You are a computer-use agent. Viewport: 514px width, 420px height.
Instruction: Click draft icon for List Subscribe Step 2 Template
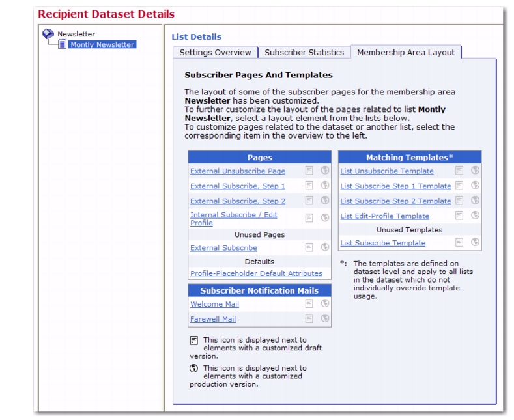(x=459, y=201)
